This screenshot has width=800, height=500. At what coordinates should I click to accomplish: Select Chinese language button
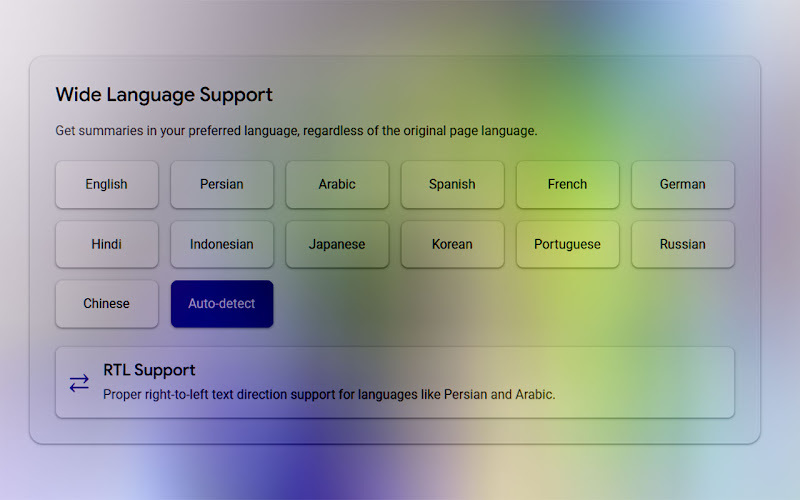point(107,304)
